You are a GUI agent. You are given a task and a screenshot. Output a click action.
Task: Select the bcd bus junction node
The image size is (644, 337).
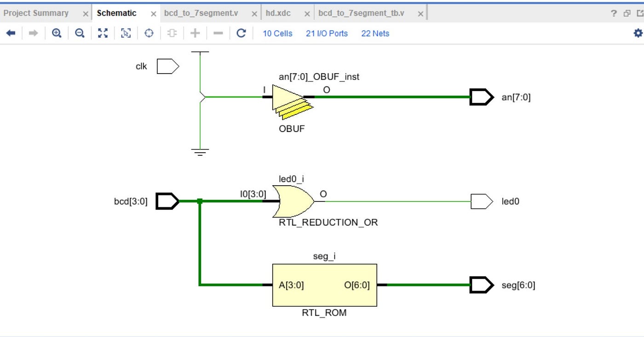tap(200, 201)
